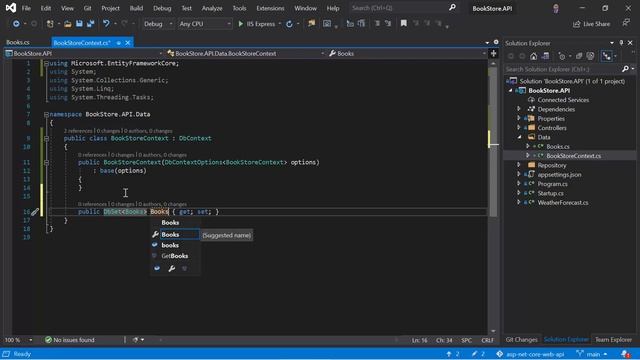The height and width of the screenshot is (360, 640).
Task: Start debugging with the green IIS Express play icon
Action: [240, 24]
